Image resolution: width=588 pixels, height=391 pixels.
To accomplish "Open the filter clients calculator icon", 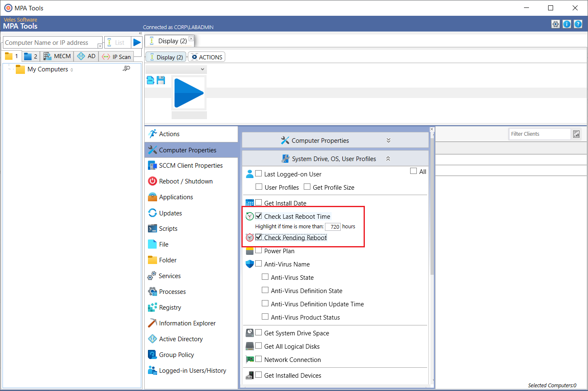I will (576, 134).
